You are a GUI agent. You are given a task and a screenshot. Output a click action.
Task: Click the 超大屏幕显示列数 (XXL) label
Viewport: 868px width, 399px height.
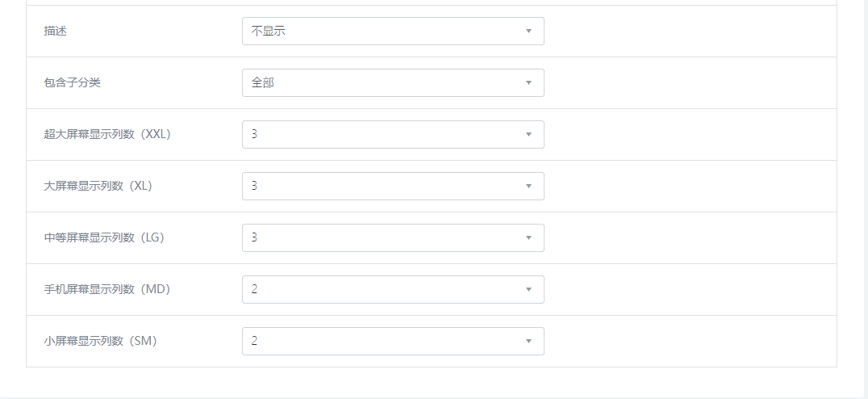[107, 135]
